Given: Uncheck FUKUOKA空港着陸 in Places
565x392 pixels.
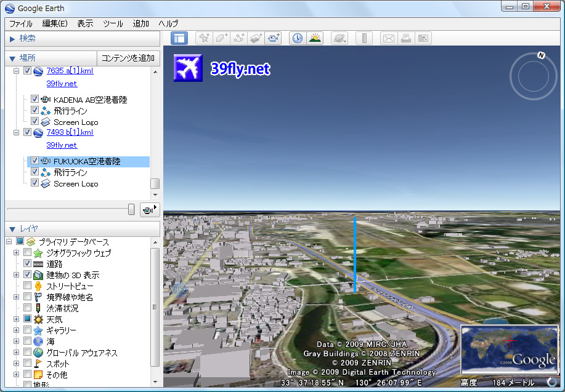Looking at the screenshot, I should 35,161.
